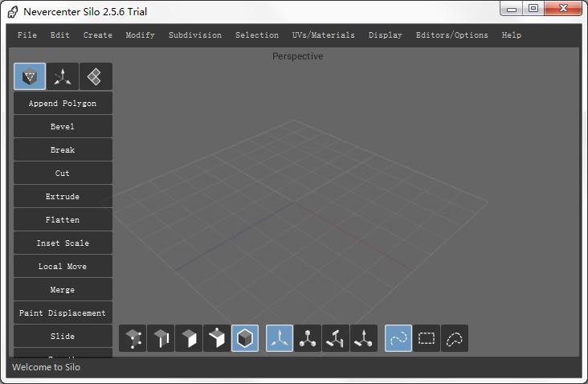Open the Help menu

tap(512, 35)
